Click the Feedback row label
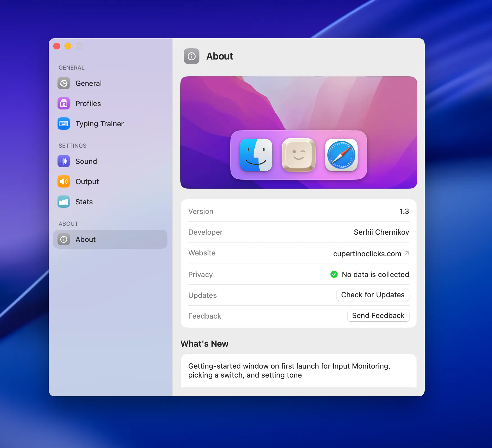The image size is (492, 448). tap(205, 316)
